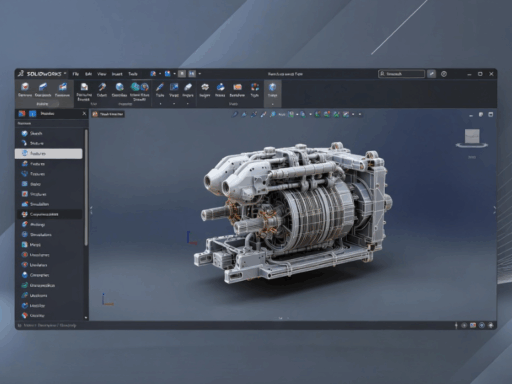
Task: Click the first quick-access icon after Tools menu
Action: [x=153, y=74]
